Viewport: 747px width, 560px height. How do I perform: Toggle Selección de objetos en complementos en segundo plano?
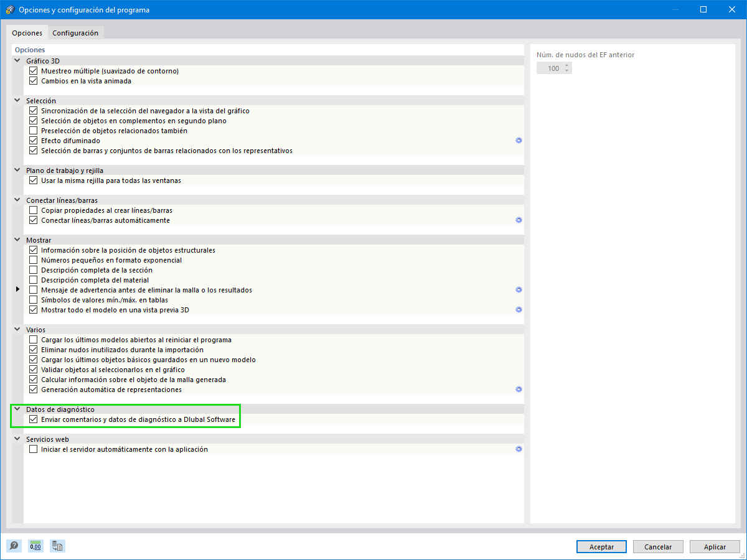point(34,121)
